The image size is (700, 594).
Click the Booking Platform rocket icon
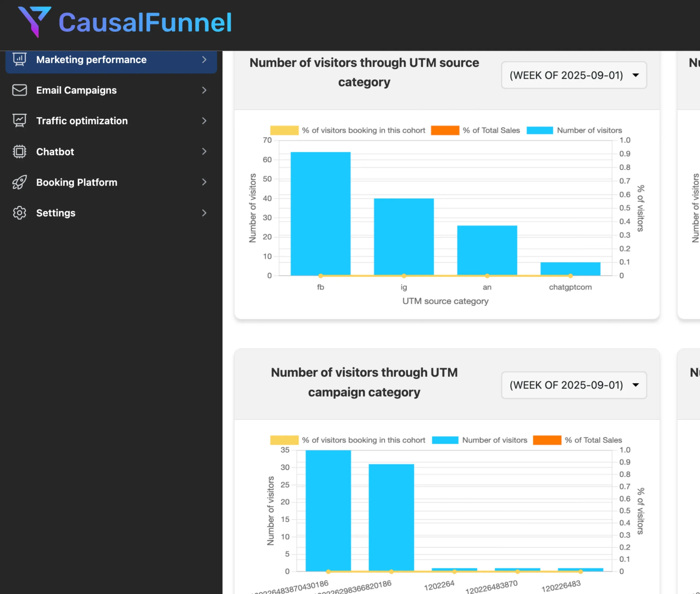click(19, 182)
